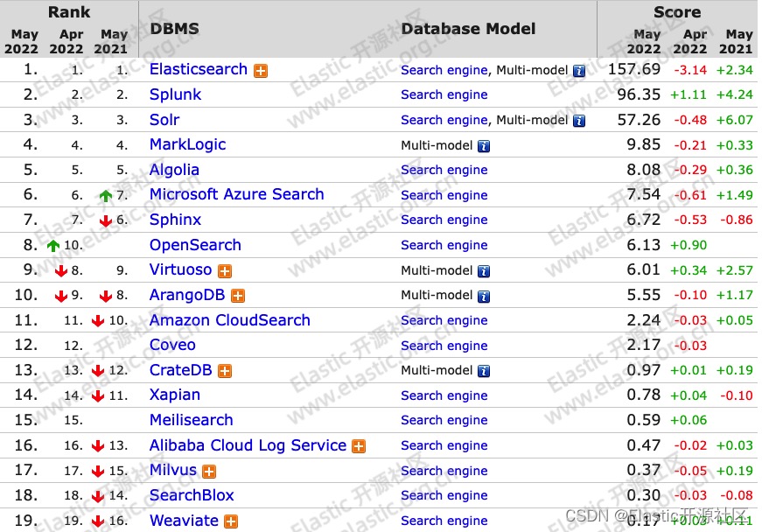Open the Microsoft Azure Search link

(237, 194)
